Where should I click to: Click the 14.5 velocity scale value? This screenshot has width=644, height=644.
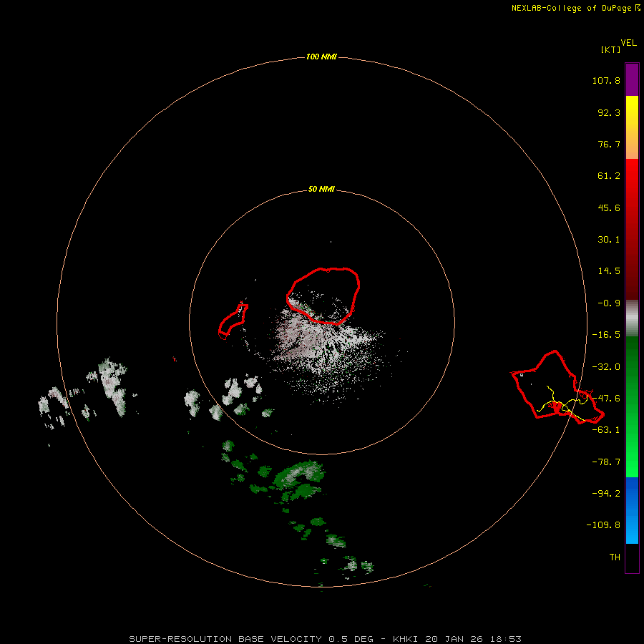tap(609, 271)
